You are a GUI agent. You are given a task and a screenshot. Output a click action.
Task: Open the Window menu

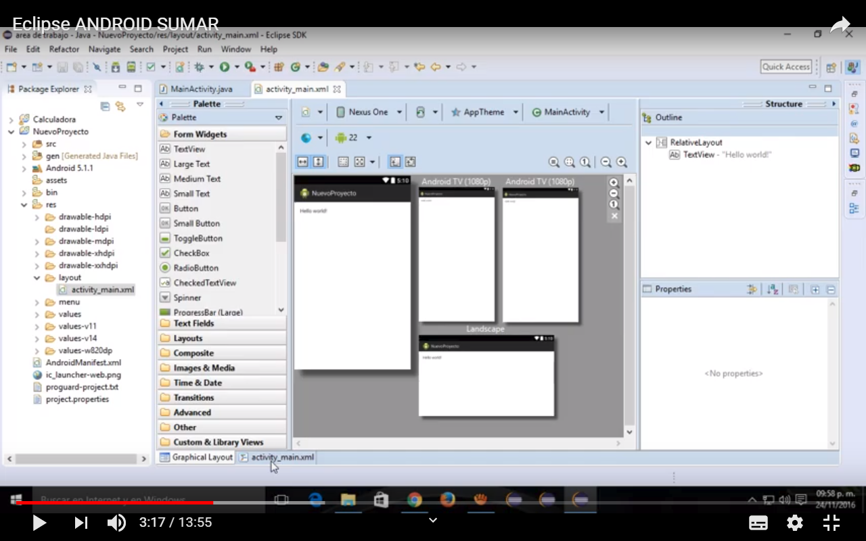(x=236, y=49)
